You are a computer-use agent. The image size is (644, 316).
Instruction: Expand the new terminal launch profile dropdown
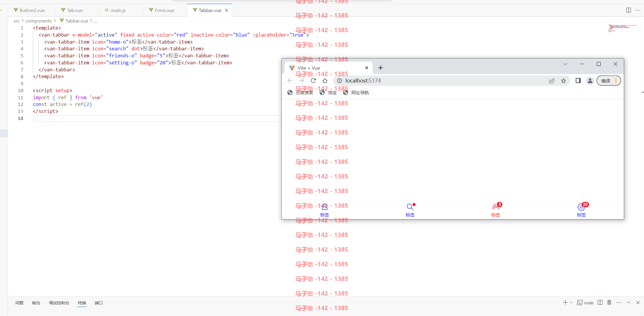571,303
